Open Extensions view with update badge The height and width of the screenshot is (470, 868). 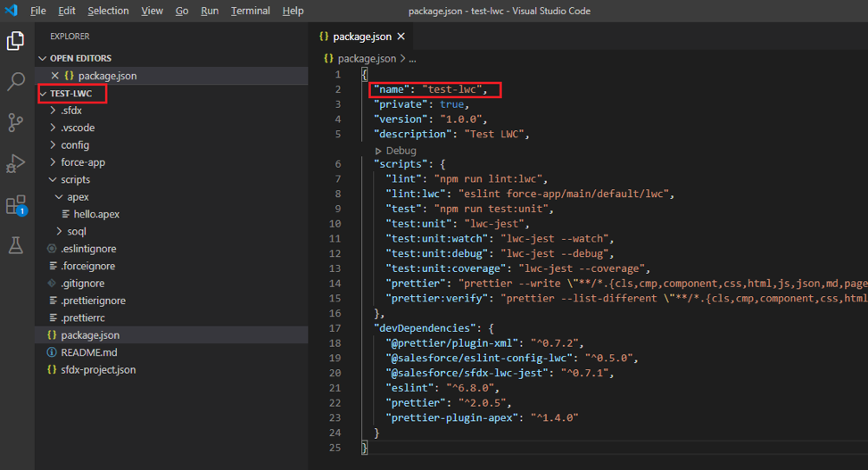point(16,205)
